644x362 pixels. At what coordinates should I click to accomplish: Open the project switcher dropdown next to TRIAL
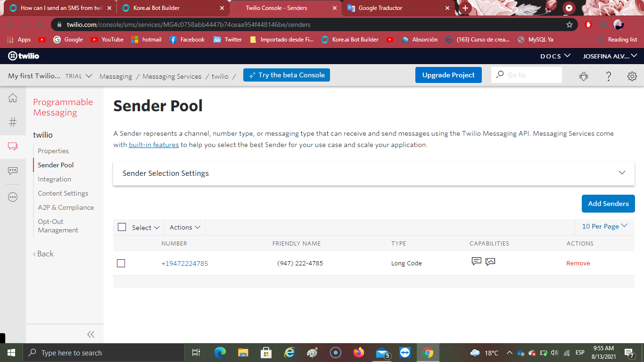coord(89,76)
